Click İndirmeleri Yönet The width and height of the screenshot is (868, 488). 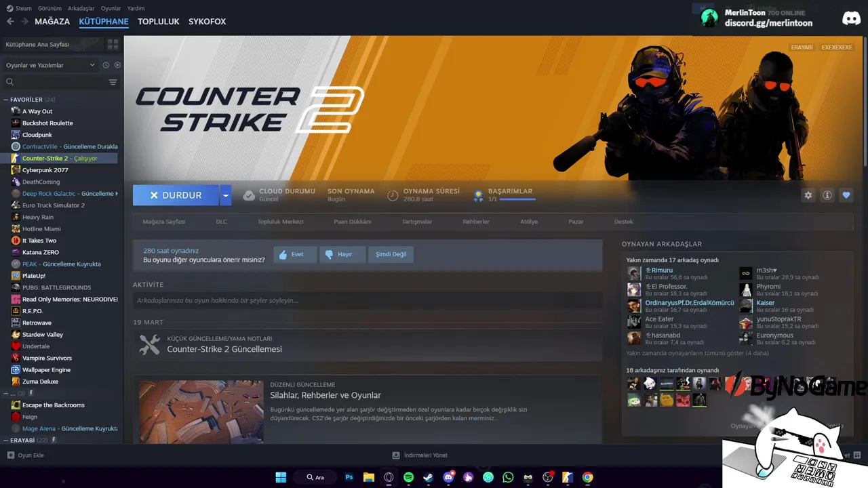click(x=420, y=455)
